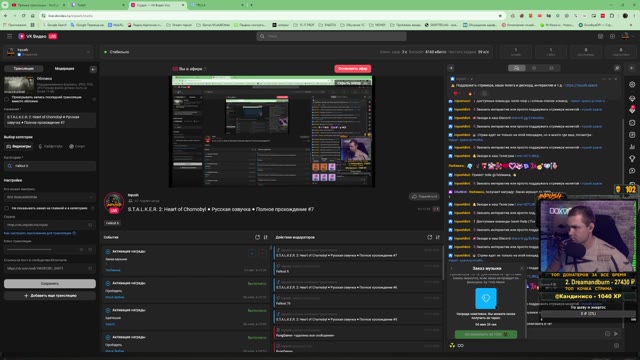This screenshot has width=640, height=360.
Task: Copy the VK community post link
Action: 90,269
